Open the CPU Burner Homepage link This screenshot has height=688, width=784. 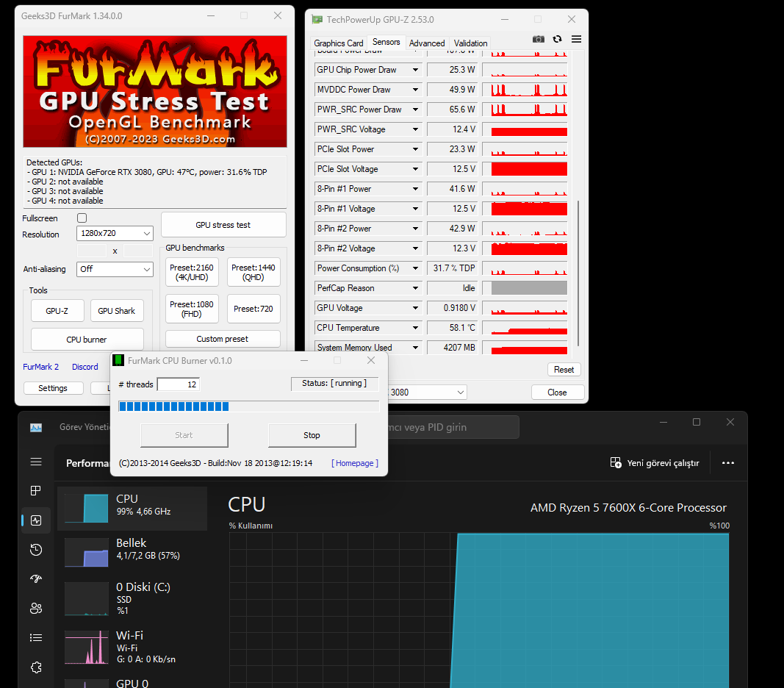tap(355, 463)
